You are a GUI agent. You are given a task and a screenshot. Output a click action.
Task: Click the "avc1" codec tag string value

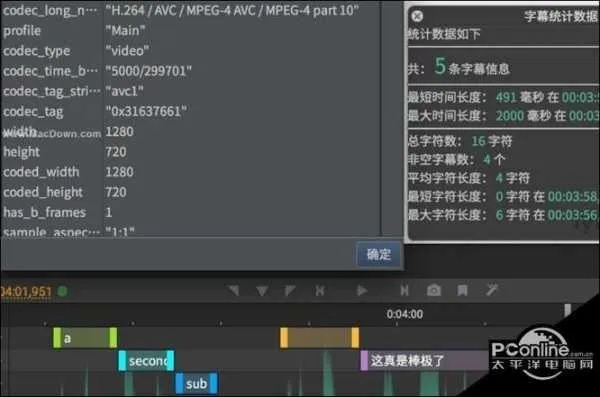pos(124,91)
